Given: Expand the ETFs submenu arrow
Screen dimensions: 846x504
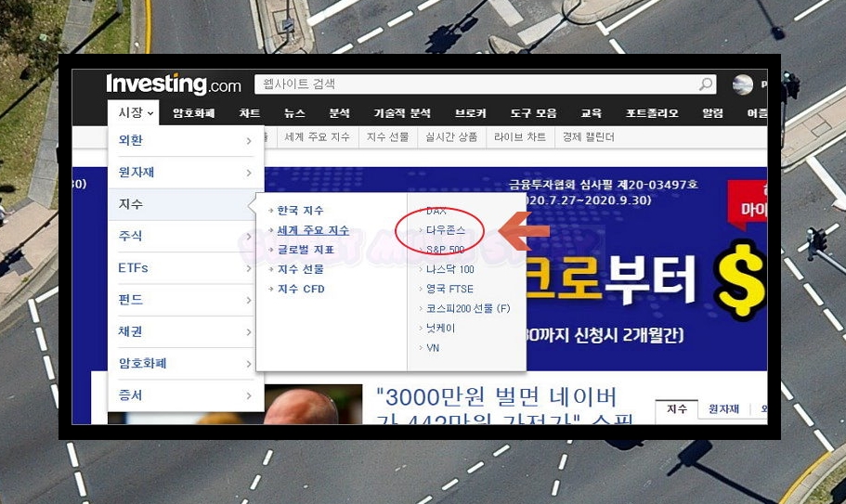Looking at the screenshot, I should pyautogui.click(x=249, y=268).
